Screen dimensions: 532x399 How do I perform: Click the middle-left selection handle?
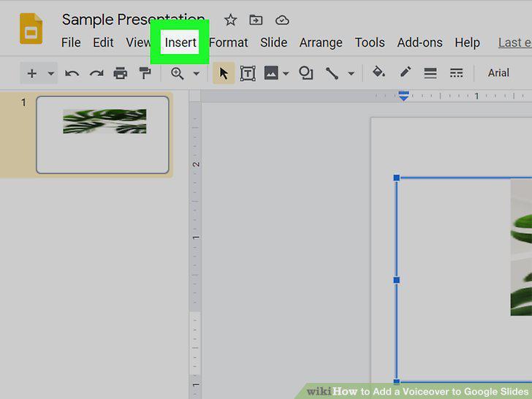pyautogui.click(x=396, y=280)
